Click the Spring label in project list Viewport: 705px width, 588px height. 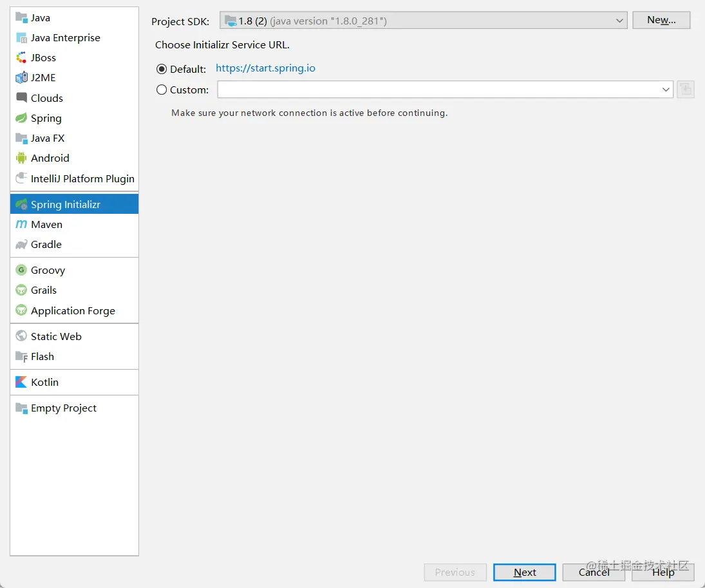coord(46,119)
